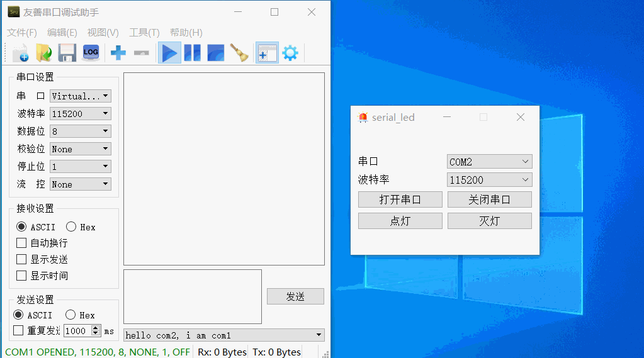Open the 115200 baud dropdown in serial_led

point(490,180)
